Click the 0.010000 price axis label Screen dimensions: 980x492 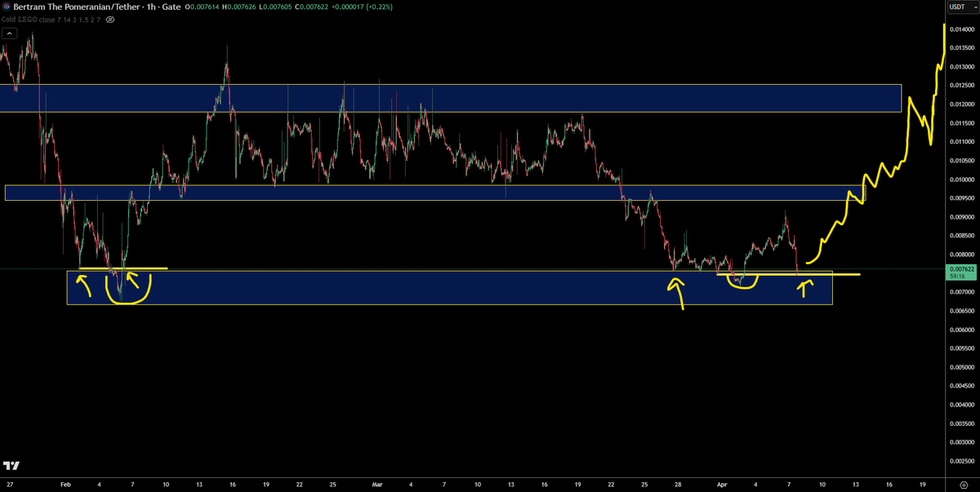tap(960, 179)
